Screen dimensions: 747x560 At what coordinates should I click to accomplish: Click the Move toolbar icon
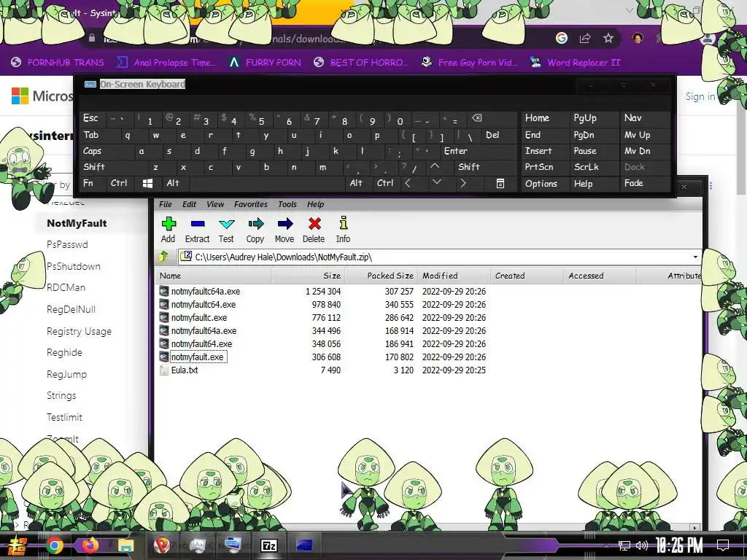pyautogui.click(x=285, y=230)
